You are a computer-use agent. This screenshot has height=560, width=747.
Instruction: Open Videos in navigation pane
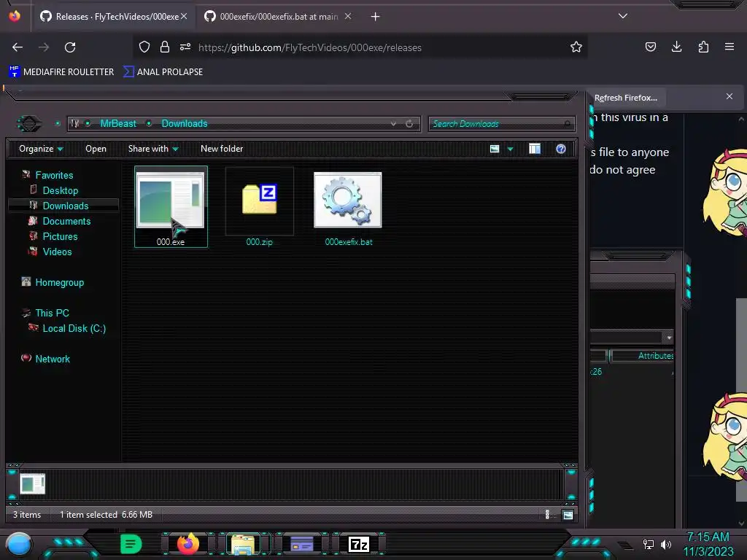tap(57, 252)
